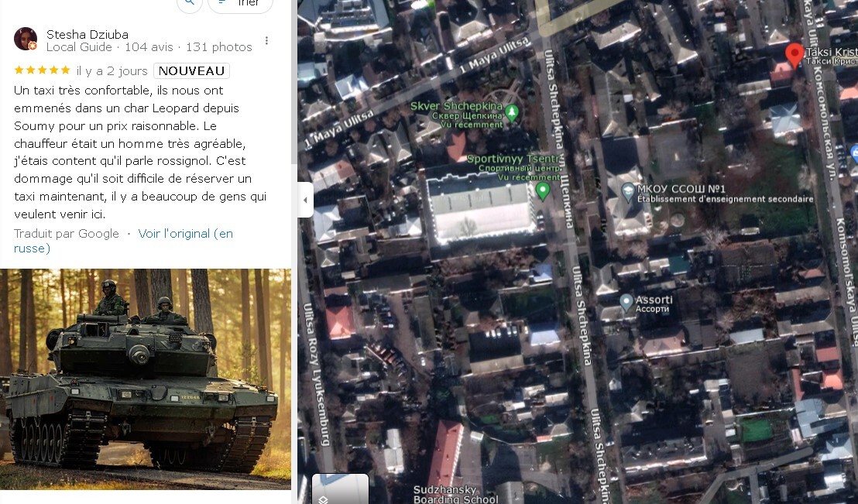Click the МКОУ СОШ №1 school marker
The width and height of the screenshot is (858, 504).
click(628, 190)
